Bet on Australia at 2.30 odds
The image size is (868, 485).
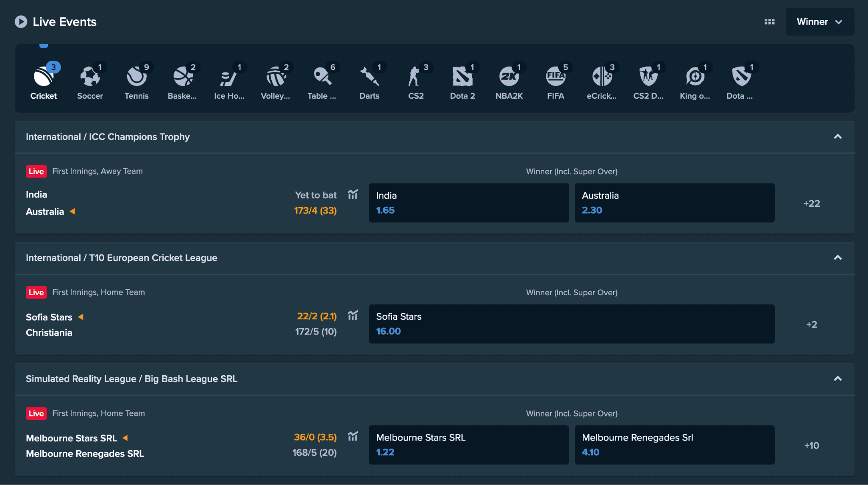click(675, 203)
